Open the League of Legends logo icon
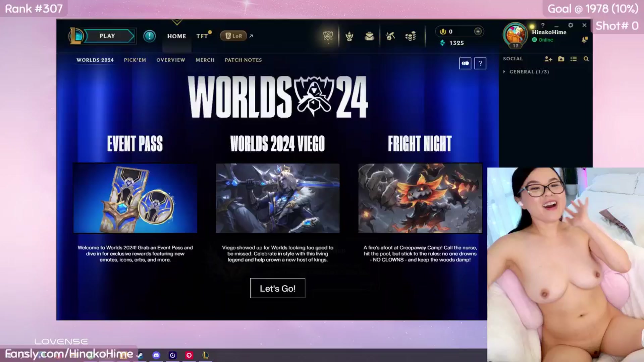The width and height of the screenshot is (644, 362). pos(76,36)
